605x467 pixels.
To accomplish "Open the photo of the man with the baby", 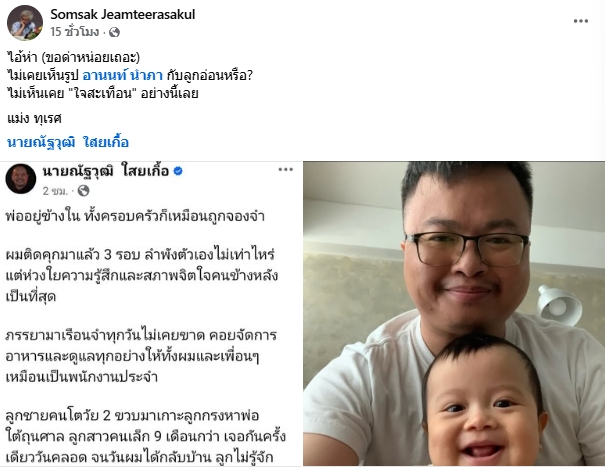I will (454, 313).
